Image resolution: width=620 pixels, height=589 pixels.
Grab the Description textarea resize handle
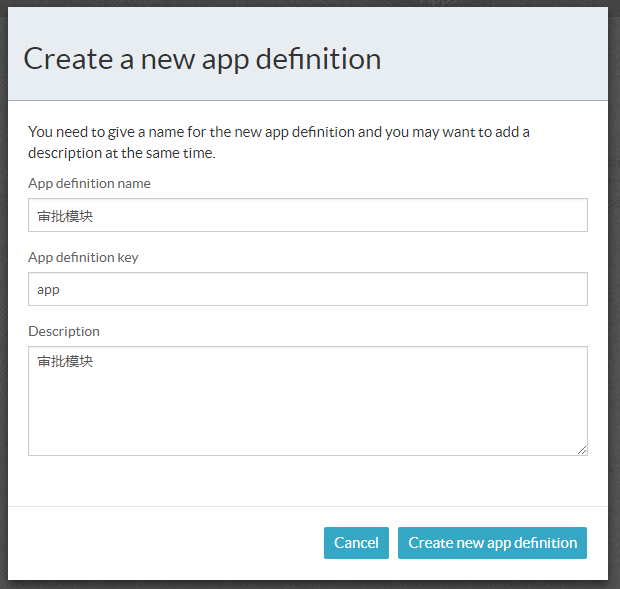[x=582, y=450]
